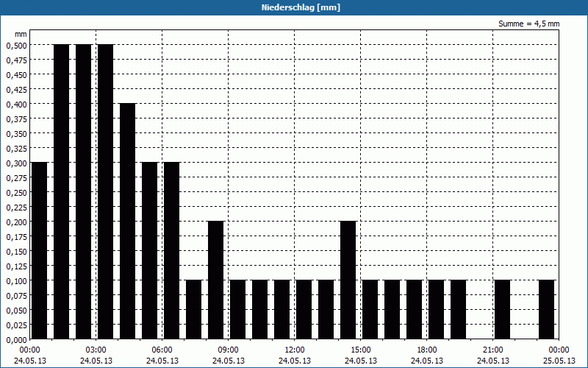Click the y-axis value 0,000
The height and width of the screenshot is (368, 588).
(17, 340)
